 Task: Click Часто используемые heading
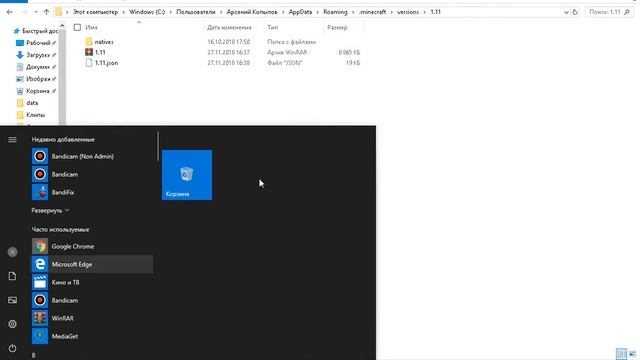coord(60,229)
